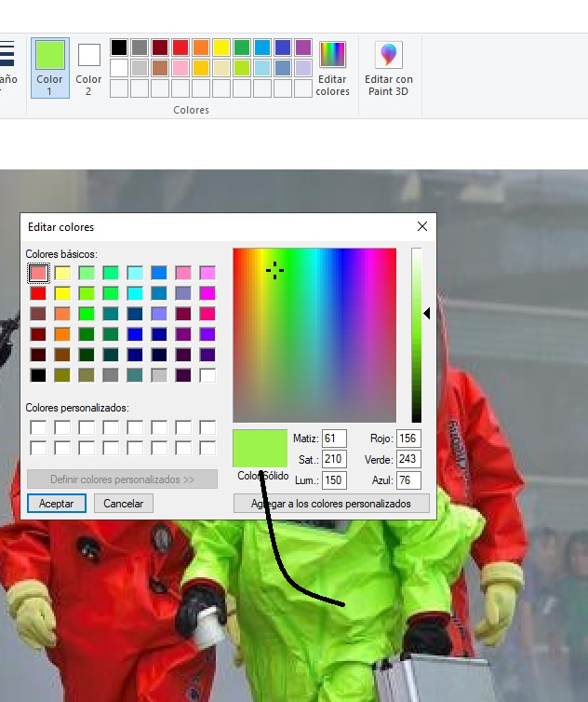Open Editar con Paint 3D
The image size is (588, 702).
coord(388,68)
